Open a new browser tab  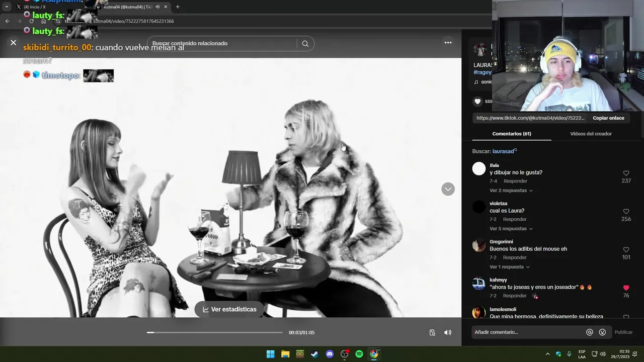(178, 7)
